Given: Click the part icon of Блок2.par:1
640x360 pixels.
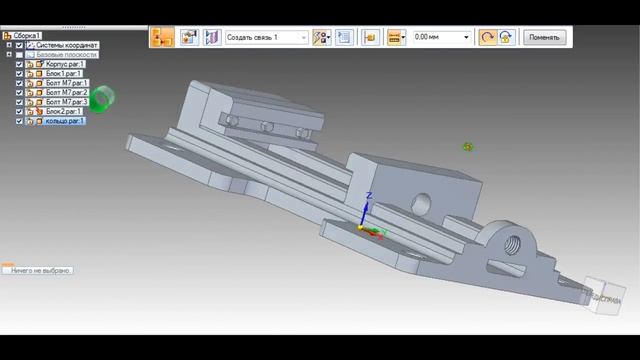Looking at the screenshot, I should coord(39,111).
